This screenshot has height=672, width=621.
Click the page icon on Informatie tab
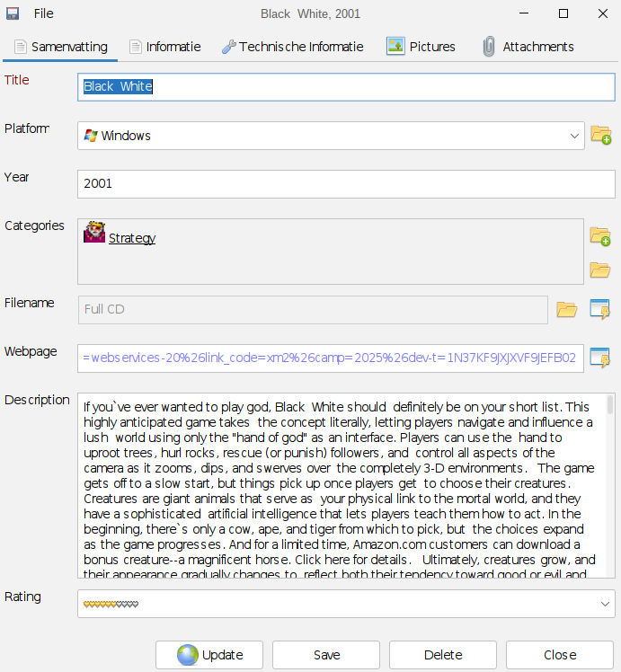click(x=136, y=47)
